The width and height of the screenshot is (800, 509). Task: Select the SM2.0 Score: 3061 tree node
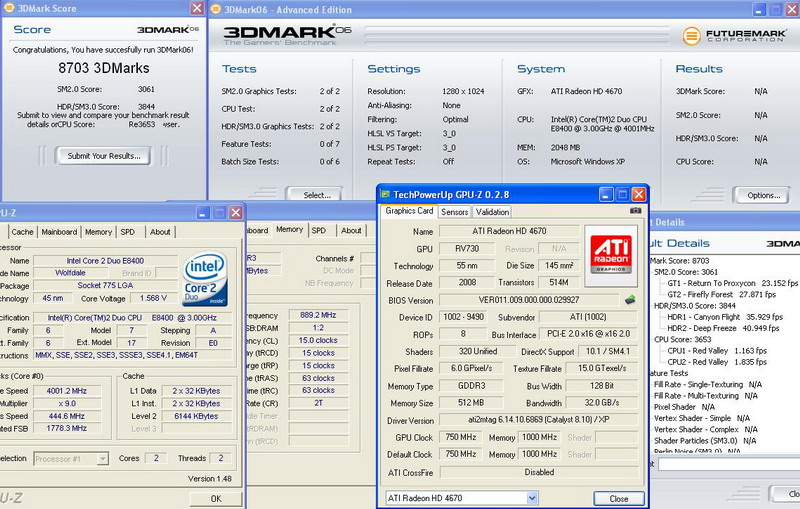[x=686, y=272]
